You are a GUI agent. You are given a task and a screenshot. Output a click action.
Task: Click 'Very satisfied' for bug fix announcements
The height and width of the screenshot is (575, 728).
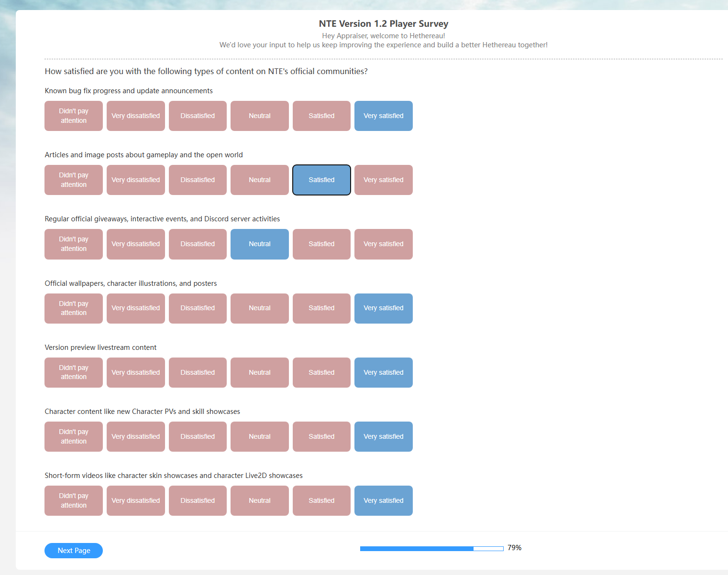[x=384, y=116]
